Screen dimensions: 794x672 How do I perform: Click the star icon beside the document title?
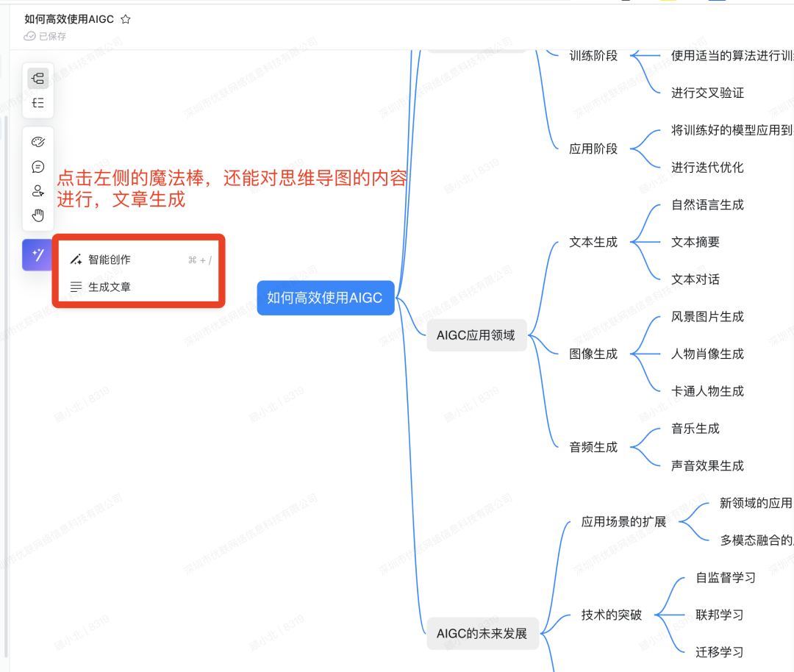126,19
